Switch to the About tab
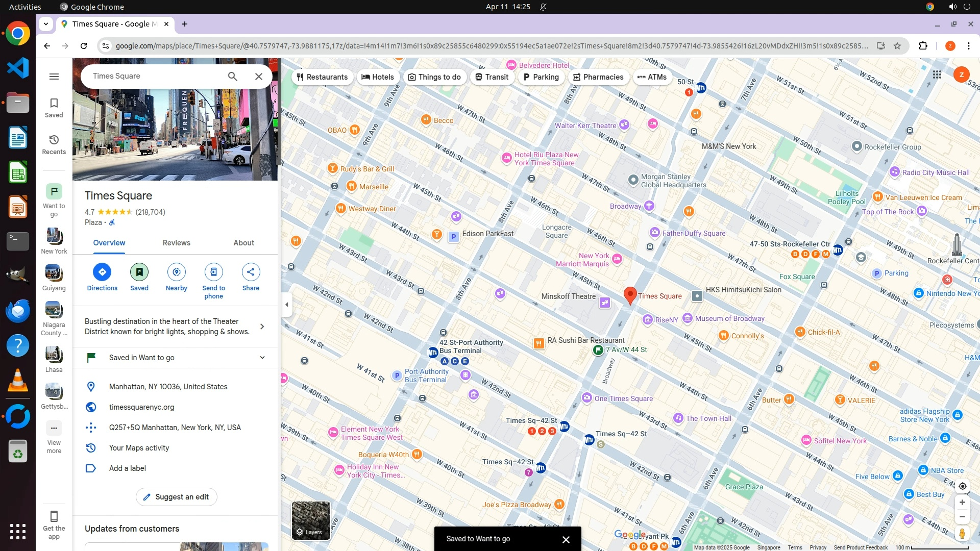 coord(243,243)
